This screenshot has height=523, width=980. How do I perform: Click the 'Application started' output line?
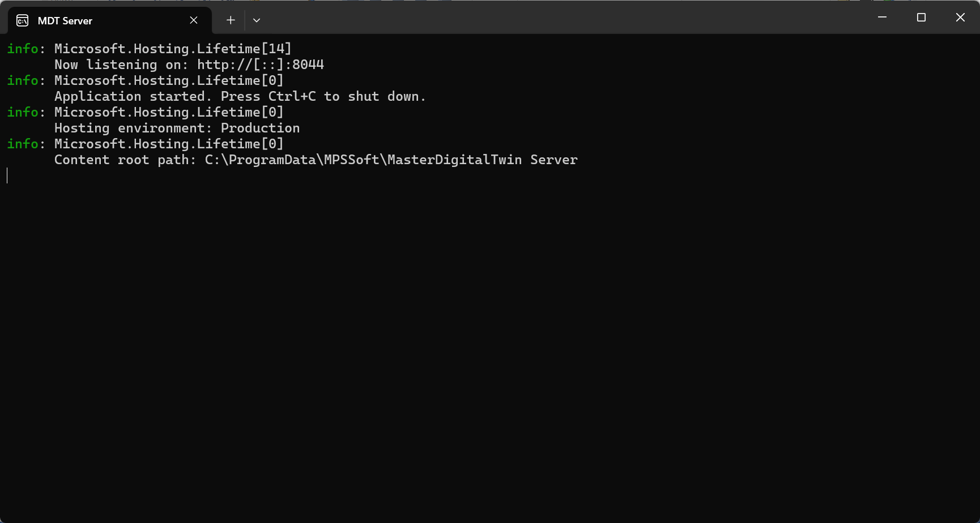pos(240,97)
